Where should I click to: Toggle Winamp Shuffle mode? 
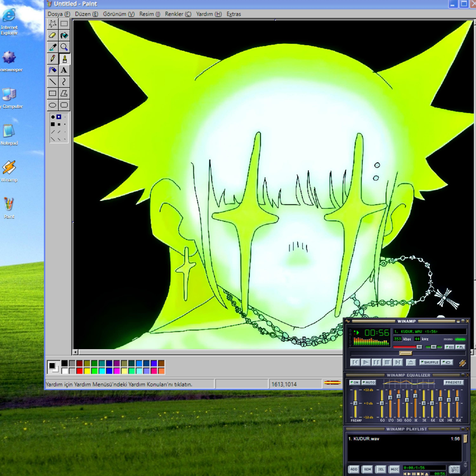click(430, 362)
